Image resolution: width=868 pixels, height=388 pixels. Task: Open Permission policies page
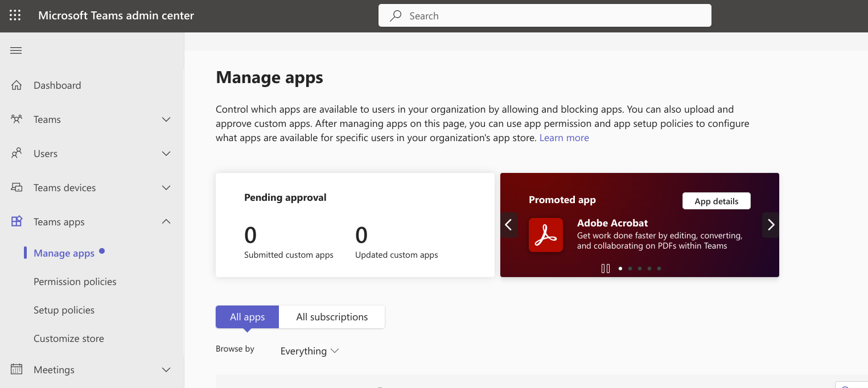pos(75,282)
